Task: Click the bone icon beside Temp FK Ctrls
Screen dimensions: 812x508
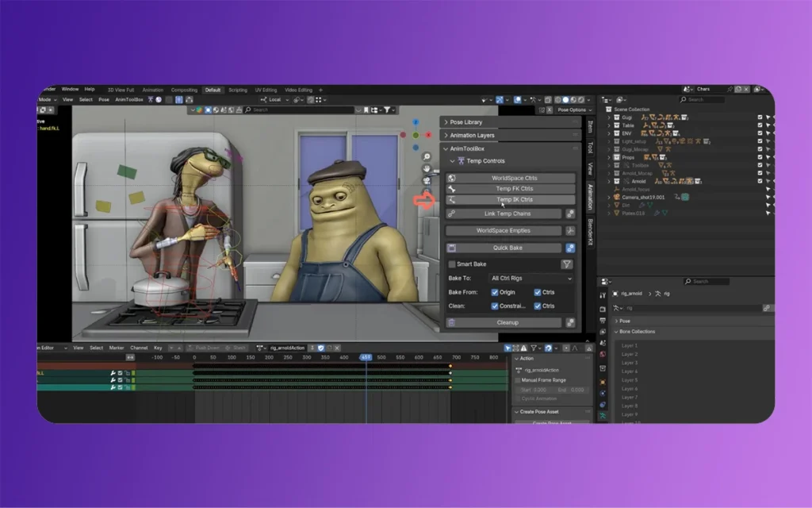Action: pos(451,189)
